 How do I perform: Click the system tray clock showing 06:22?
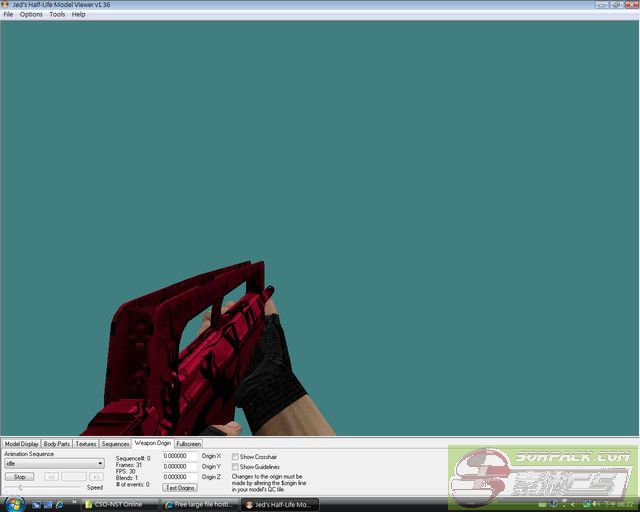tap(620, 505)
